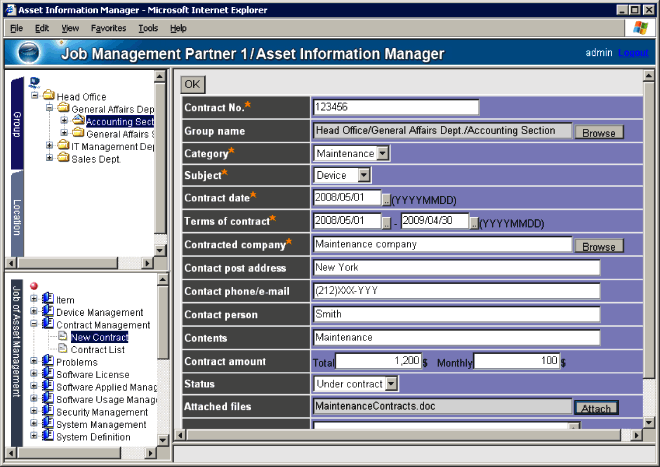The width and height of the screenshot is (660, 467).
Task: Open the Favorites menu
Action: (108, 28)
